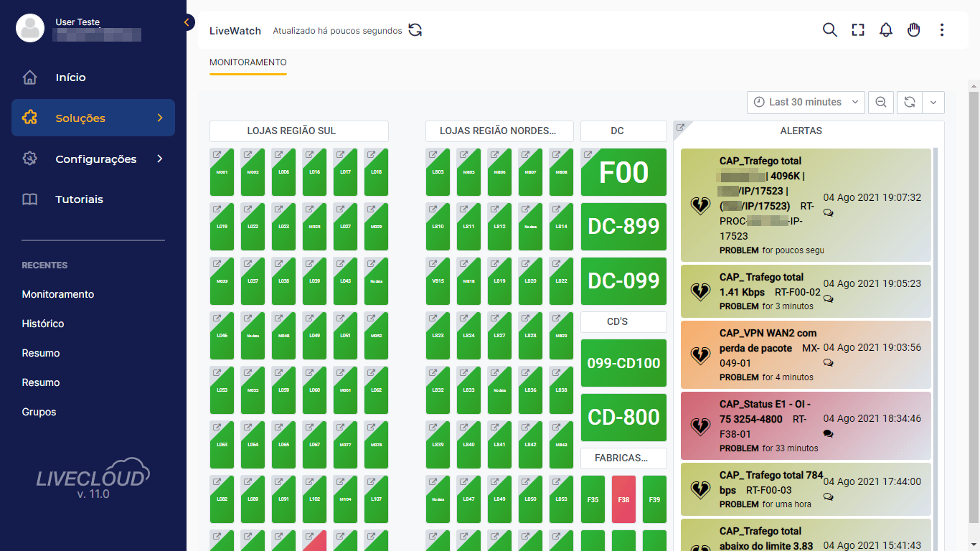Open the external link icon on tile L018
The image size is (980, 551).
click(x=371, y=154)
